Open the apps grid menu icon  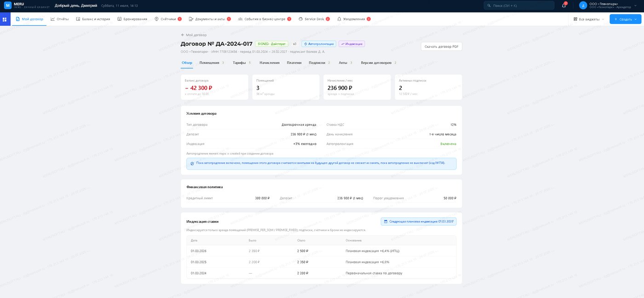(5, 19)
